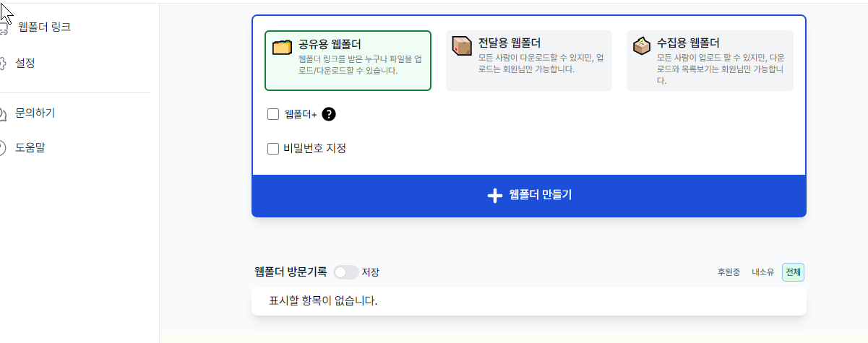The image size is (868, 343).
Task: Click the yellow folder icon of 공유용 웹폴더
Action: pos(283,47)
